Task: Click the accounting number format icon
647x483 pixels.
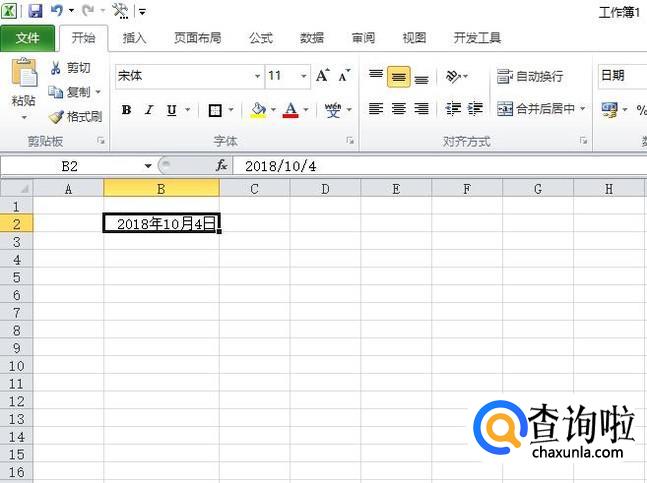Action: (x=609, y=110)
